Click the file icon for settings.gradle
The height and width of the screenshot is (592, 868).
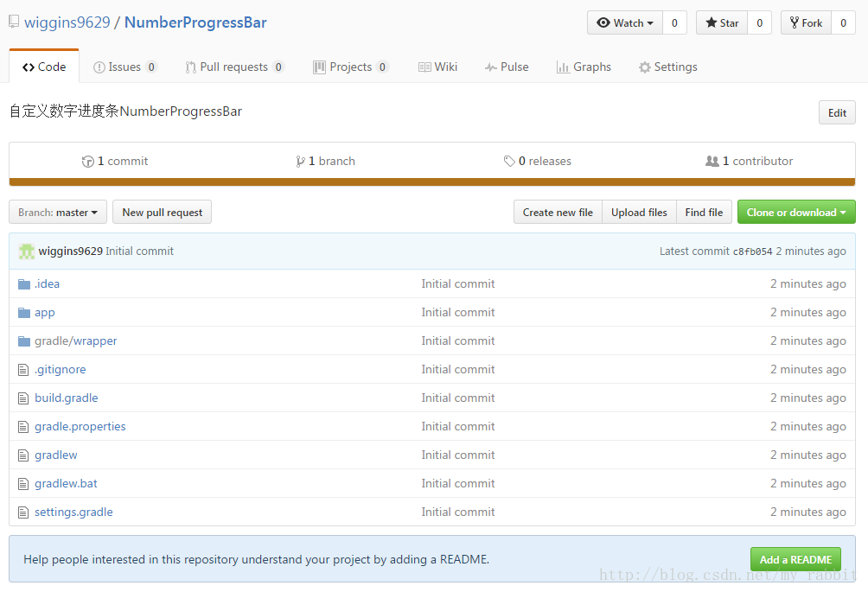point(23,512)
